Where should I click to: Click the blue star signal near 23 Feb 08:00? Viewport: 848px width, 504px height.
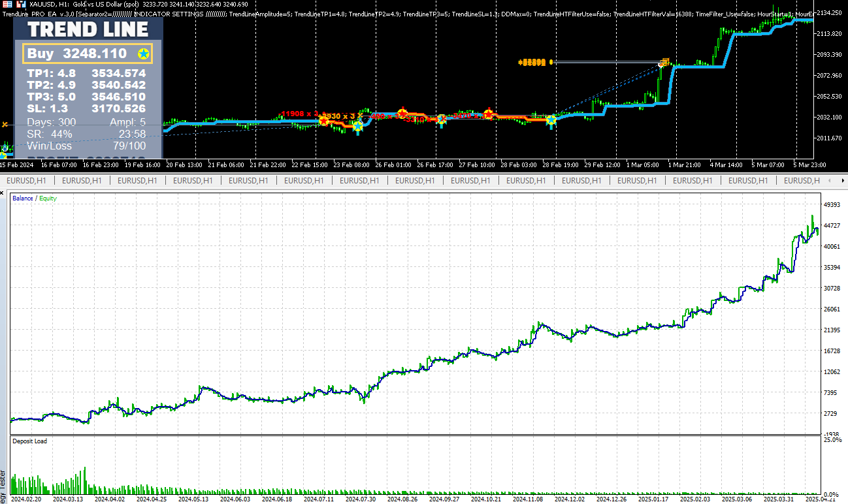point(357,126)
